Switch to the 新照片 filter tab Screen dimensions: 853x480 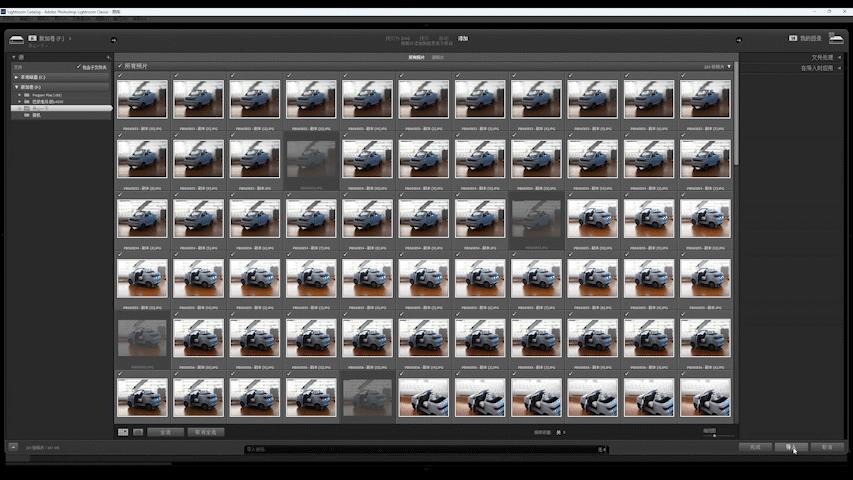(x=438, y=57)
